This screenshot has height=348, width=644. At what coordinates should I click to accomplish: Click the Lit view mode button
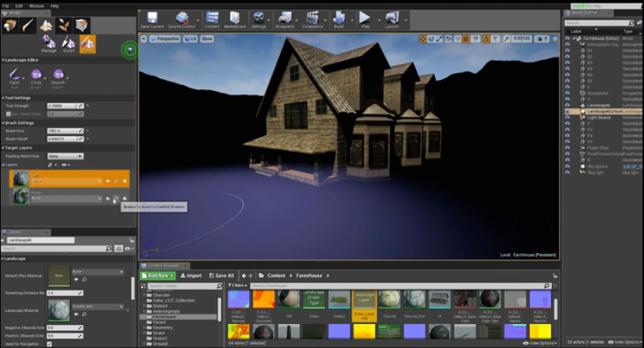point(190,39)
